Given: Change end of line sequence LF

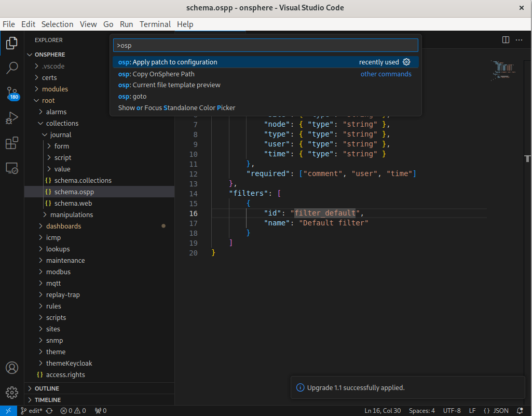Looking at the screenshot, I should [472, 411].
